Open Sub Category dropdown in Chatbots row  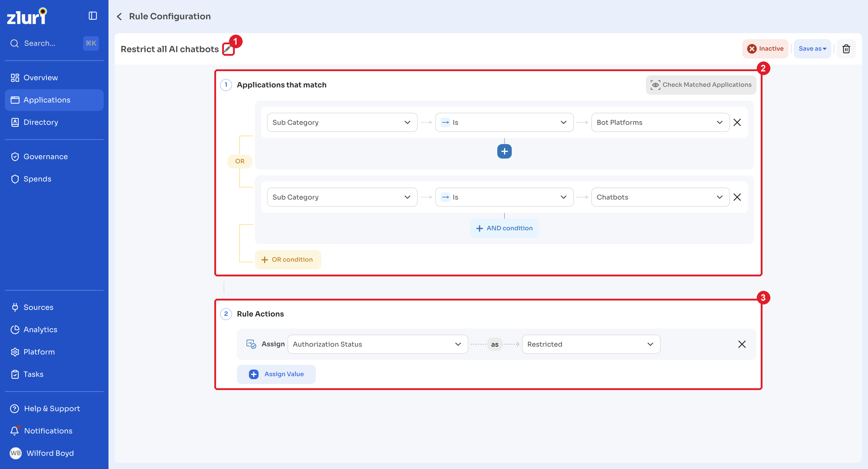coord(342,197)
